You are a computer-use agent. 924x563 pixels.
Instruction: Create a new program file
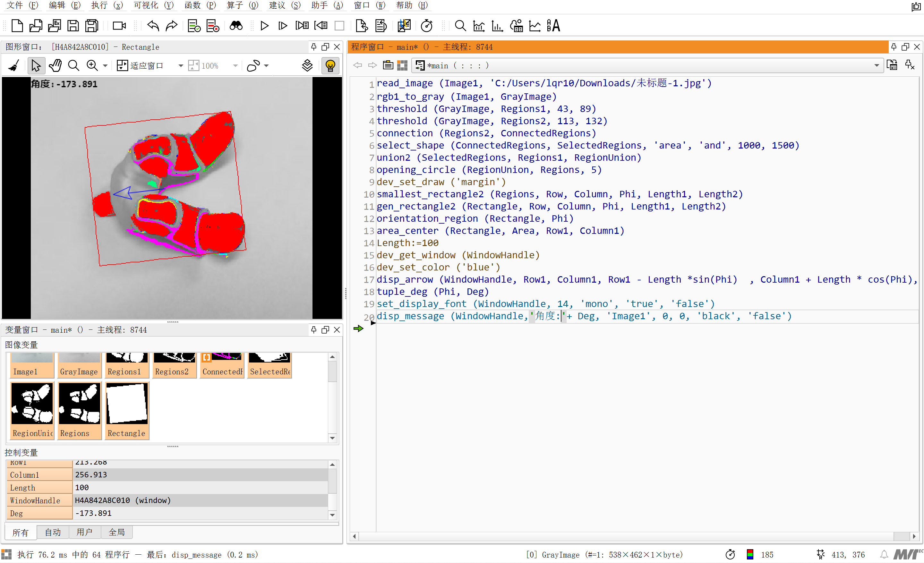tap(17, 25)
